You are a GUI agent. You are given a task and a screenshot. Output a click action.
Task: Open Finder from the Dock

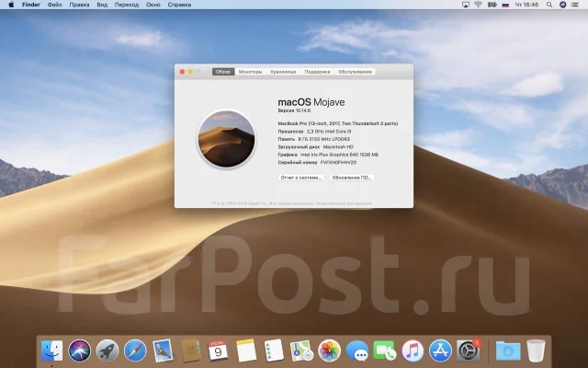tap(51, 351)
